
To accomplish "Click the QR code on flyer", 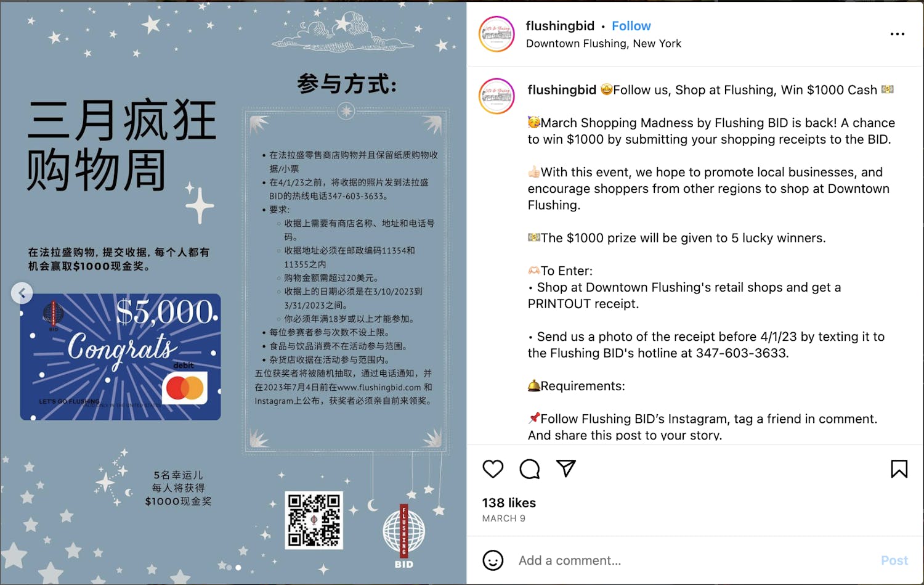I will click(314, 520).
